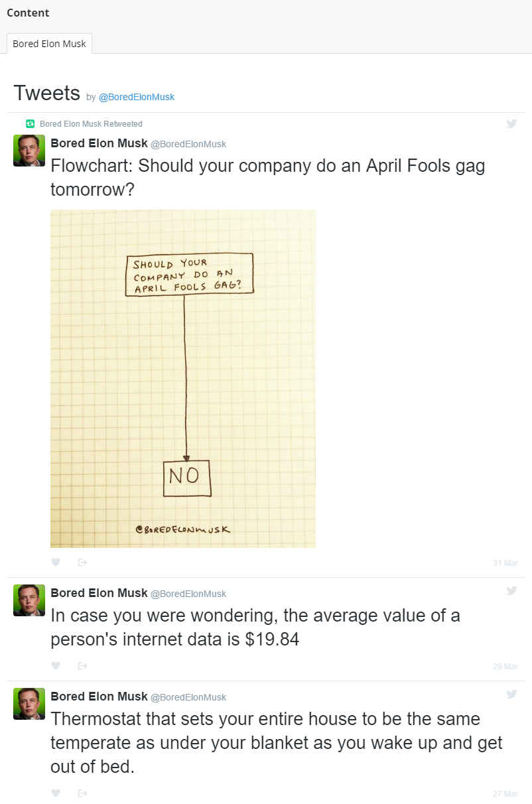Click the green retweet icon beside Retweeted label
The image size is (532, 804).
point(30,123)
